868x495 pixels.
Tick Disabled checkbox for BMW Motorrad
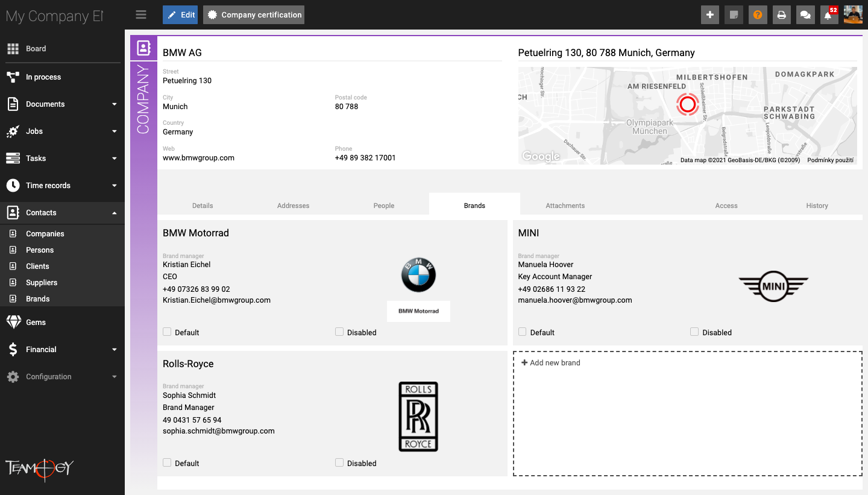point(339,332)
